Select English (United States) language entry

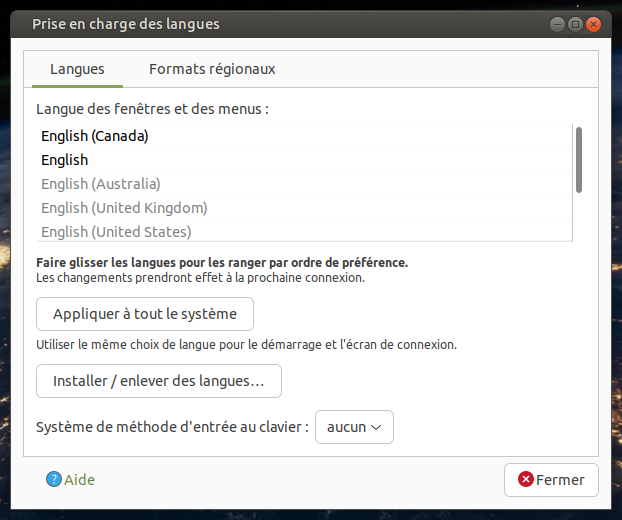[116, 232]
